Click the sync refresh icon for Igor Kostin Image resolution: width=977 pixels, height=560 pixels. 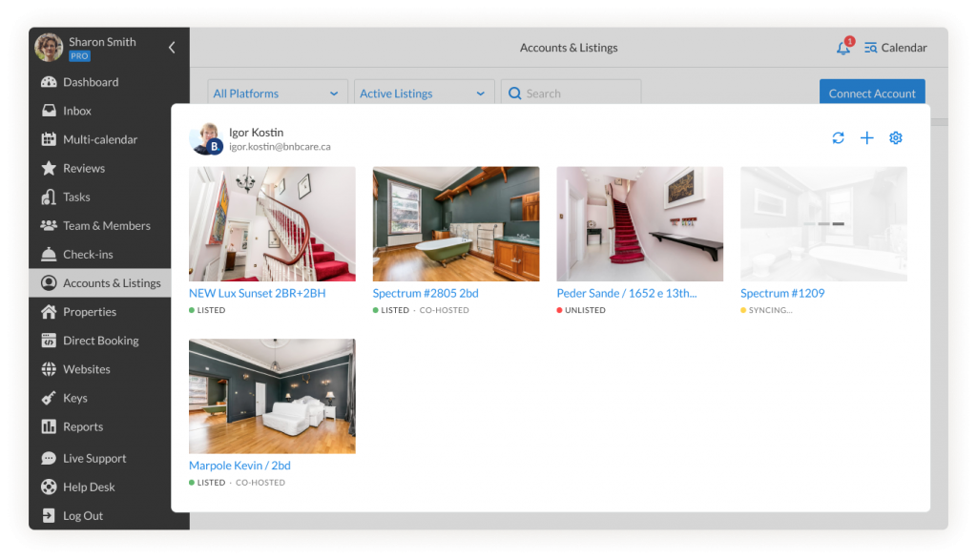click(838, 137)
